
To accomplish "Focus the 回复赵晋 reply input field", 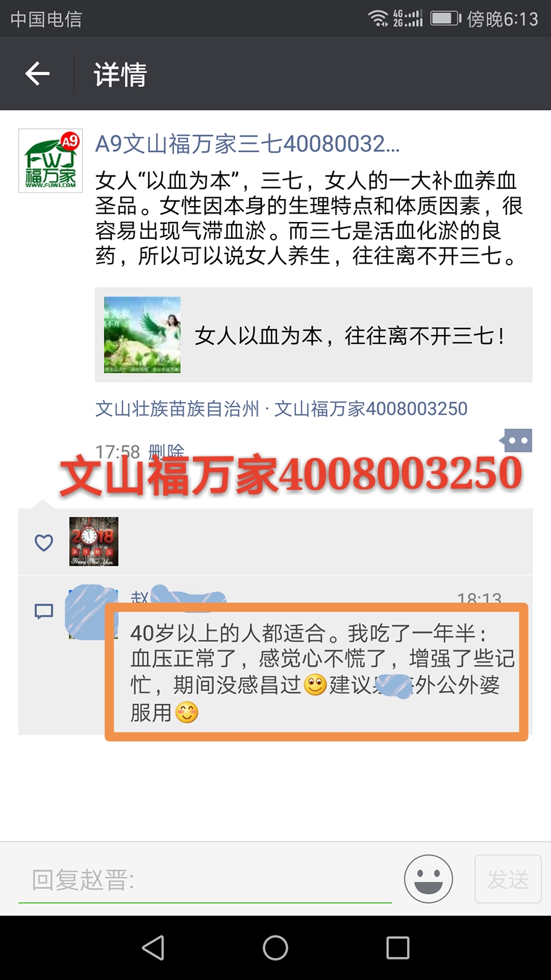I will 205,880.
